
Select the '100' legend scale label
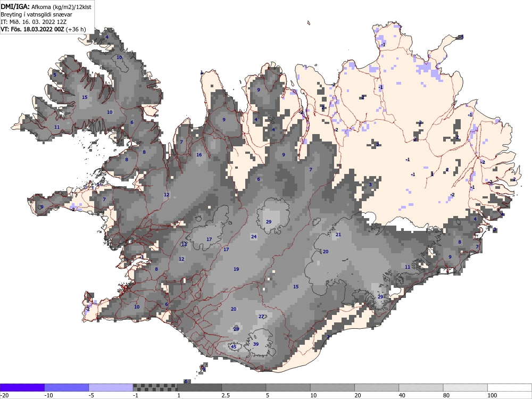492,395
